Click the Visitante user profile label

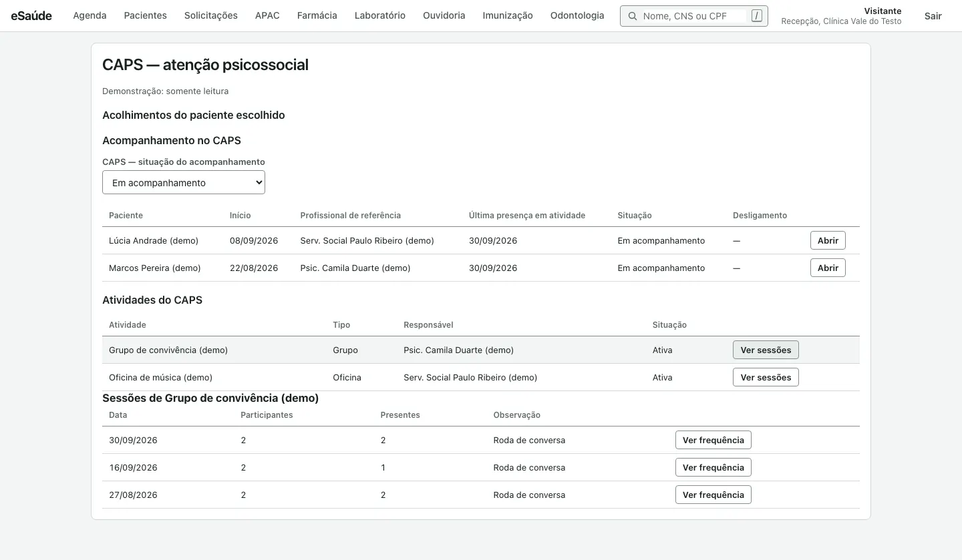pos(883,11)
